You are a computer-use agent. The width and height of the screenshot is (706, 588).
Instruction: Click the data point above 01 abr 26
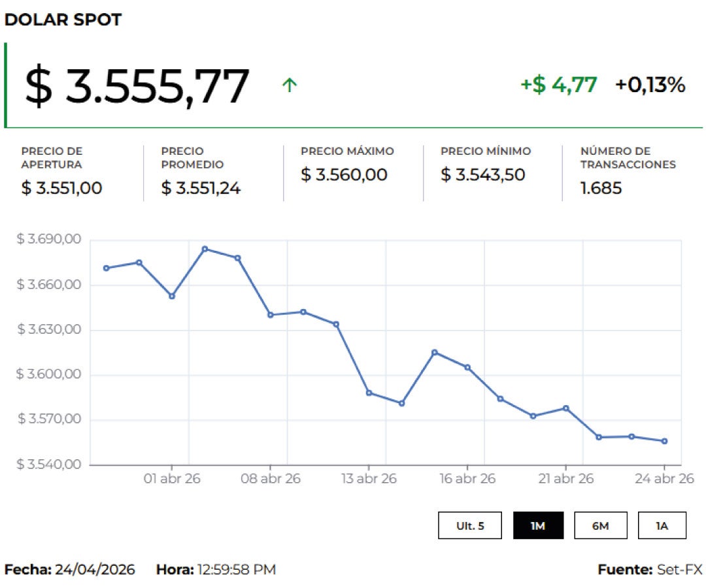(x=172, y=296)
